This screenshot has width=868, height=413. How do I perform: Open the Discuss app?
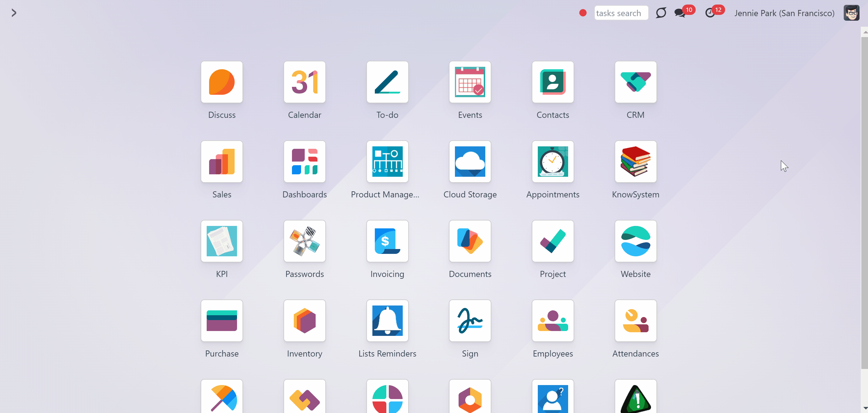(x=222, y=82)
